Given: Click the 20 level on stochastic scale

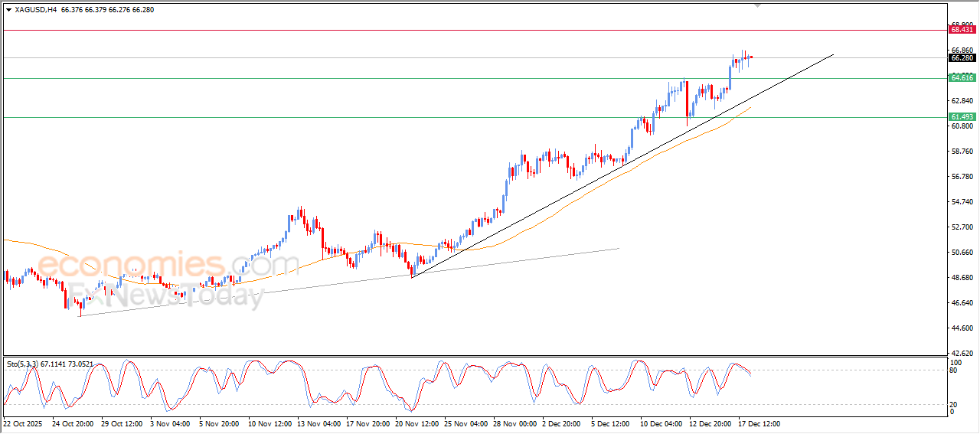Looking at the screenshot, I should (954, 404).
